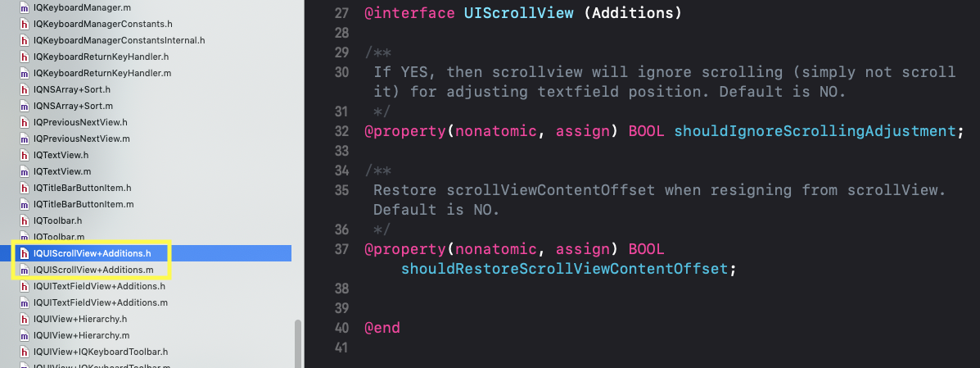Click the shouldIgnoreScrollingAdjustment property name
Screen dimensions: 980x368
click(815, 131)
